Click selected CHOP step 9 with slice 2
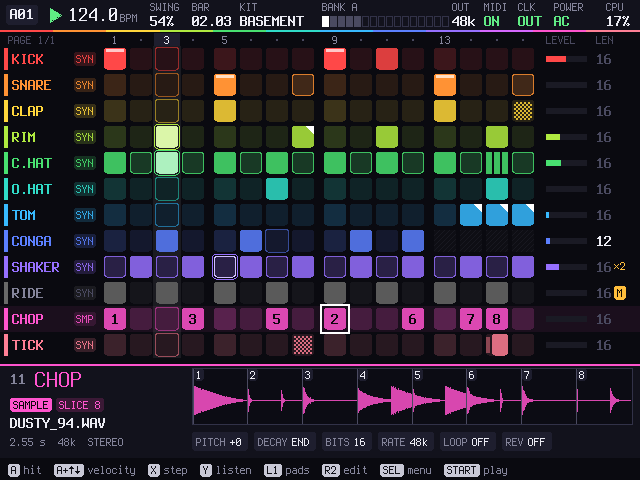The width and height of the screenshot is (640, 480). tap(335, 319)
